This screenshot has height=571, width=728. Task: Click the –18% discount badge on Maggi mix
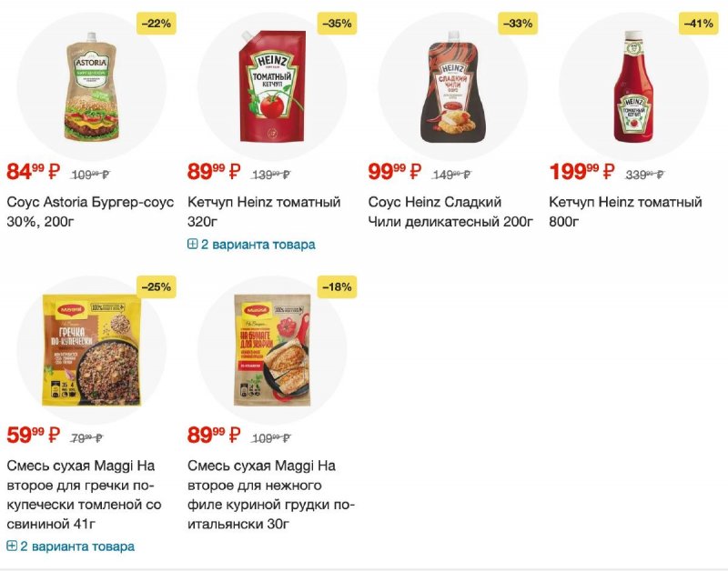[x=337, y=287]
